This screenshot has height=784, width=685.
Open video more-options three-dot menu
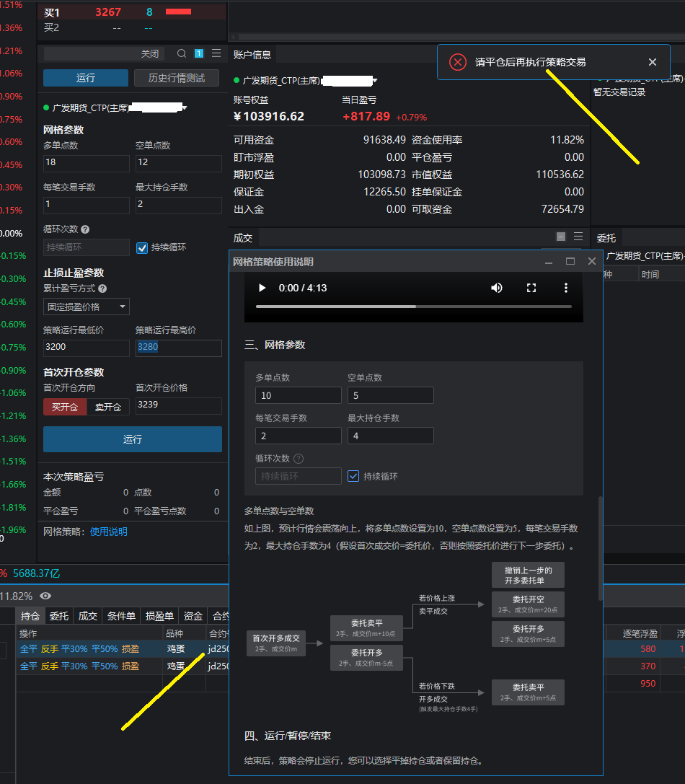pos(566,288)
